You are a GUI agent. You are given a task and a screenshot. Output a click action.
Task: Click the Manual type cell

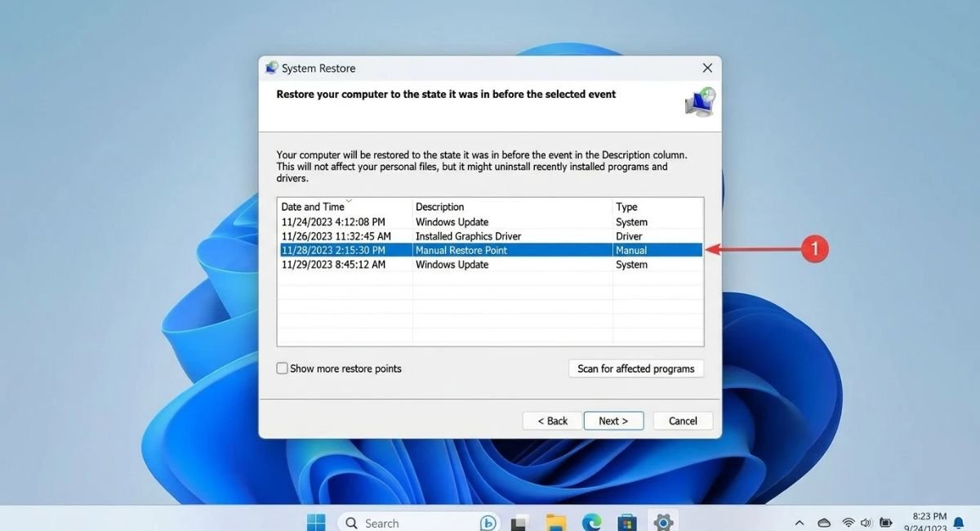click(x=631, y=250)
